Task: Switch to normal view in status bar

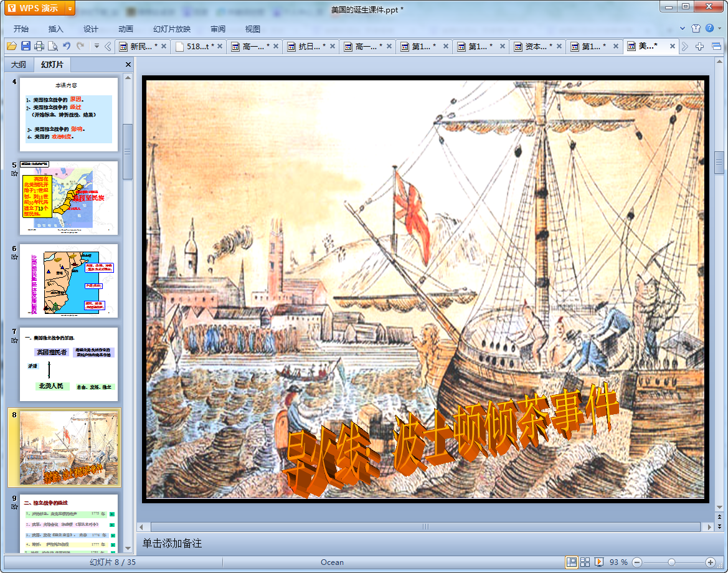Action: [x=572, y=562]
